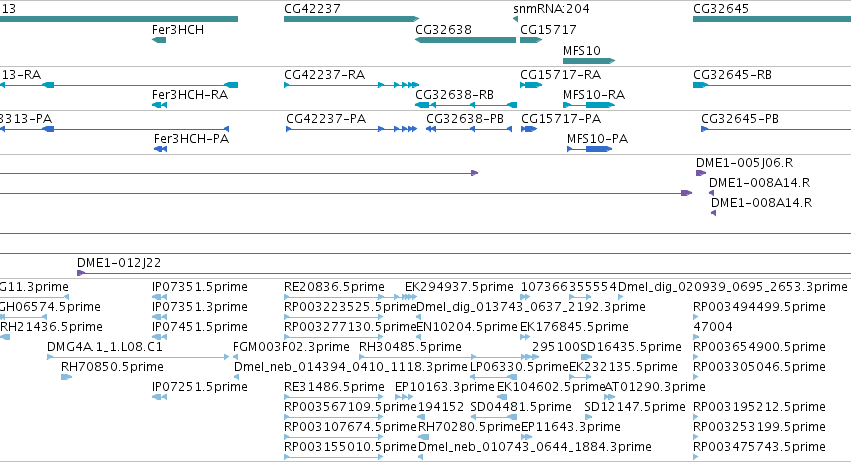
Task: Click transcript Fer3HCH-RA
Action: tap(189, 95)
